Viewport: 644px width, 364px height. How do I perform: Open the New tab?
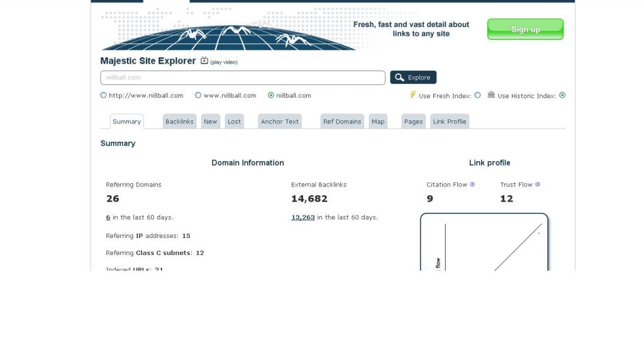[x=211, y=122]
